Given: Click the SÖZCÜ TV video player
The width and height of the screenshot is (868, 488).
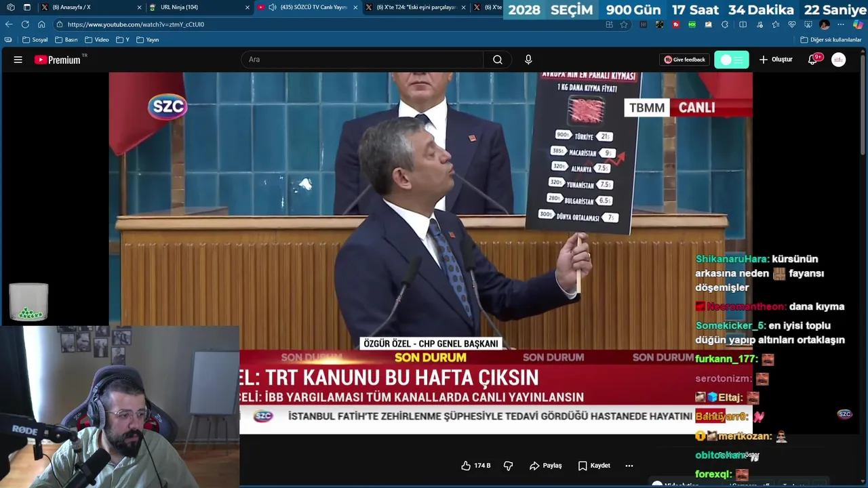Looking at the screenshot, I should [x=431, y=252].
